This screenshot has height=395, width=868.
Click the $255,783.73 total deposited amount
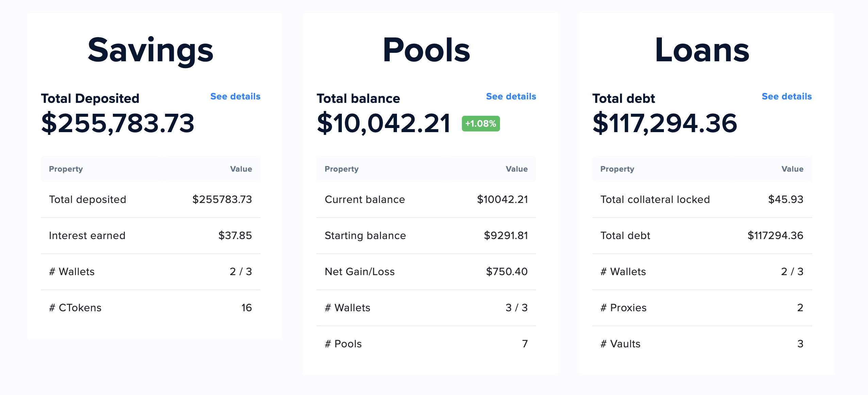pyautogui.click(x=118, y=123)
